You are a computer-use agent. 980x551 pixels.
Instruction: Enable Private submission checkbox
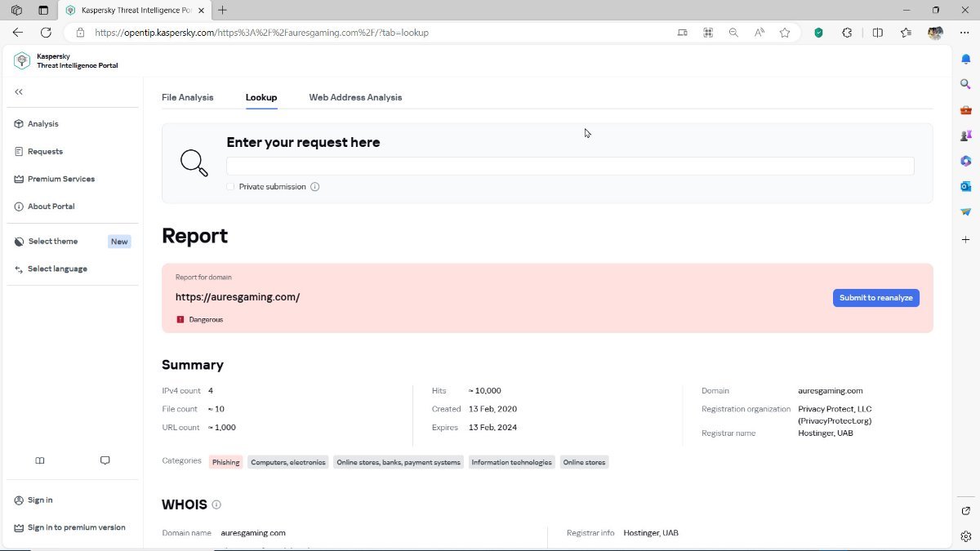coord(230,187)
